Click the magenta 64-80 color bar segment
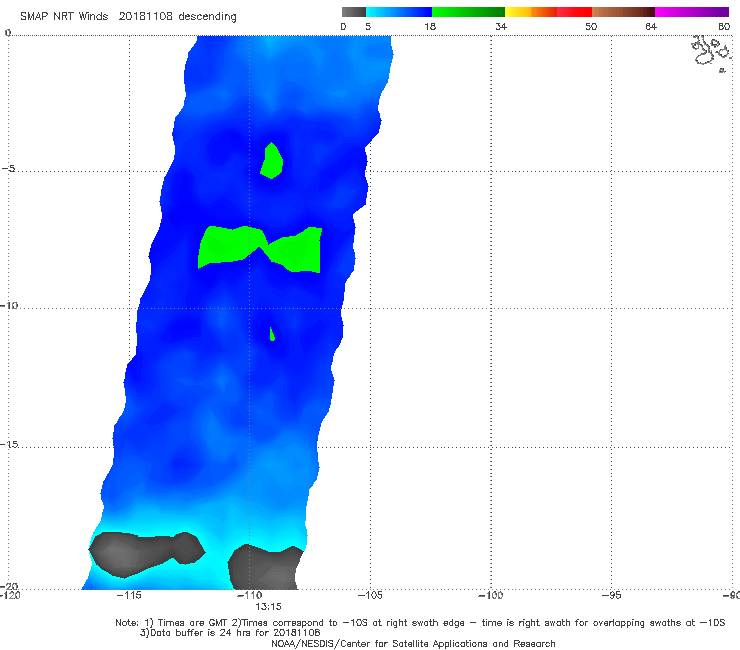The image size is (740, 650). coord(692,12)
